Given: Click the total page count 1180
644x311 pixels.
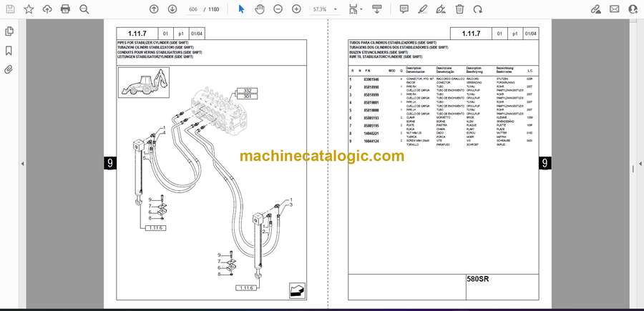Looking at the screenshot, I should [213, 9].
